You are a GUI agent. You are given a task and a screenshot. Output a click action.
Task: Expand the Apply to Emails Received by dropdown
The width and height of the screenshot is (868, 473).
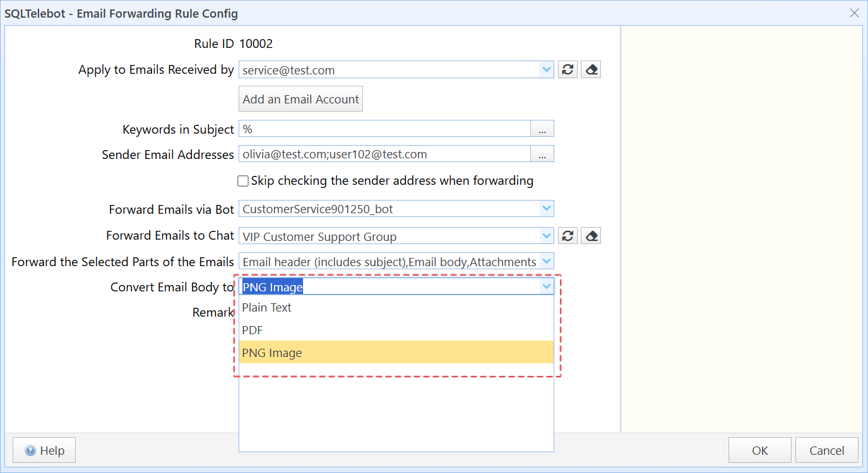click(x=547, y=70)
